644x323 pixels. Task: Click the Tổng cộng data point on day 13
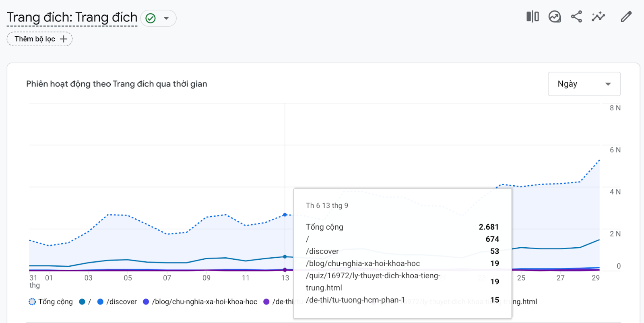[x=285, y=215]
